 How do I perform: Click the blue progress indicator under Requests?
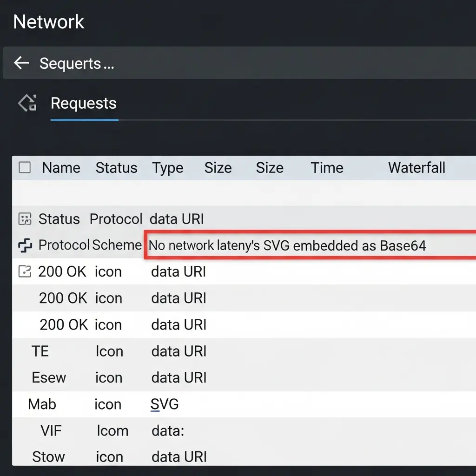coord(84,120)
